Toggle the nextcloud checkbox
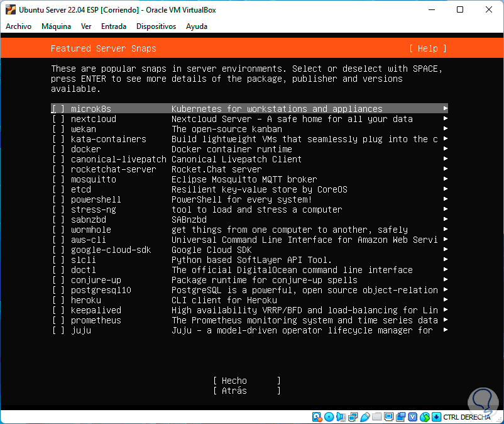The width and height of the screenshot is (504, 424). click(x=58, y=119)
